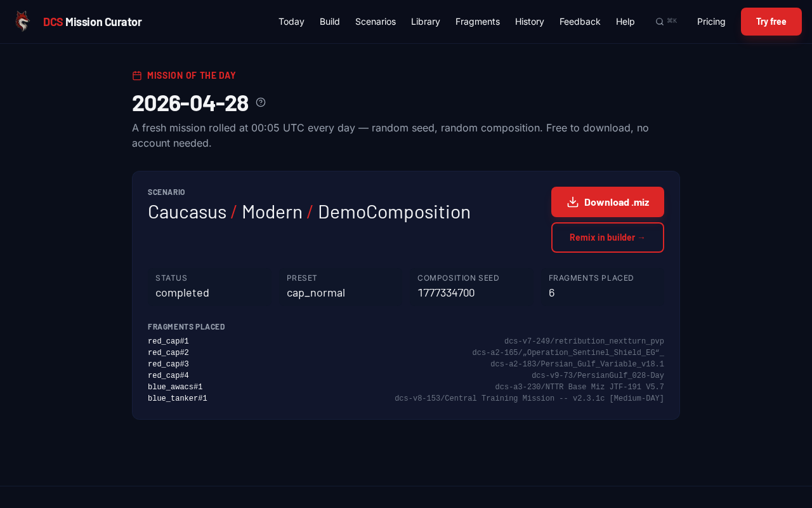
Task: Click the fox logo icon
Action: click(22, 22)
